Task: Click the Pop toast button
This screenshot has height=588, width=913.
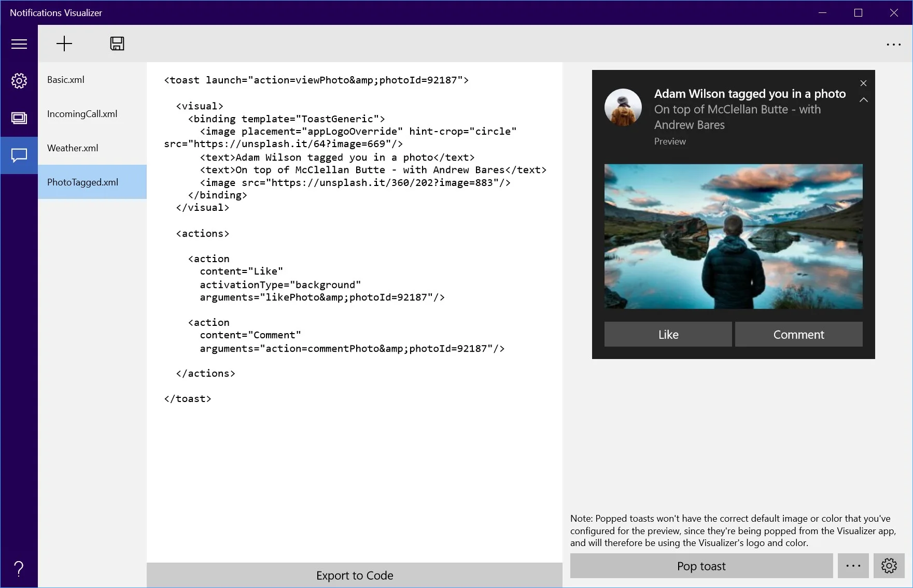Action: coord(701,566)
